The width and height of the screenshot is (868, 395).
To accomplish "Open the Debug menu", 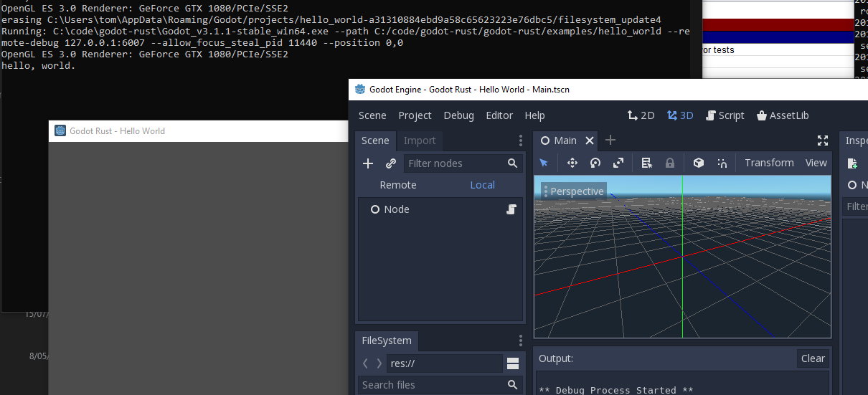I will click(x=459, y=115).
